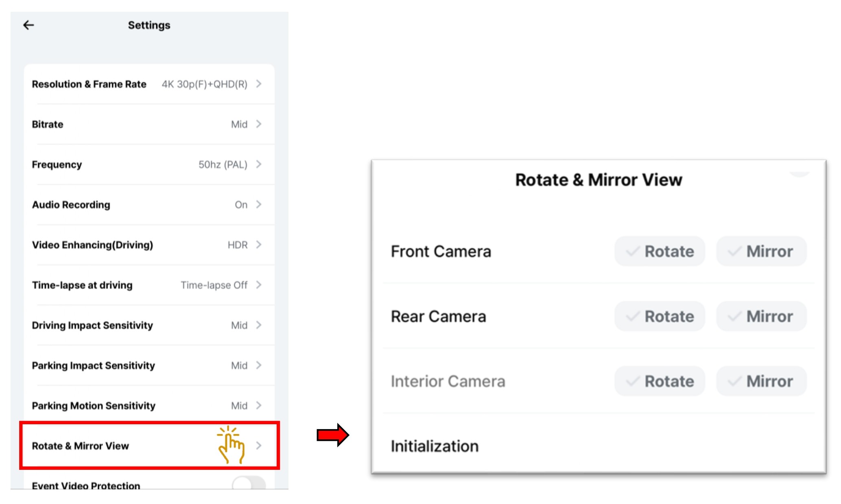This screenshot has width=841, height=504.
Task: Expand the Frequency option chevron
Action: point(259,164)
